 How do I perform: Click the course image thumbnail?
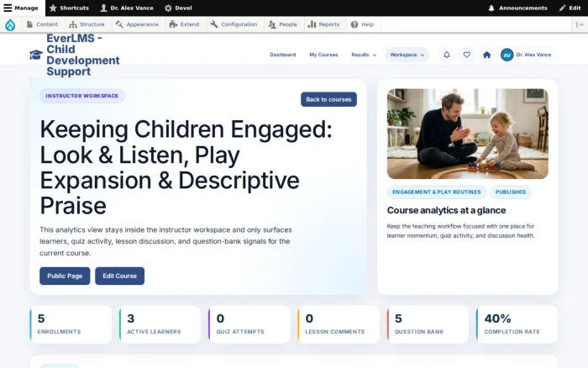(x=468, y=134)
